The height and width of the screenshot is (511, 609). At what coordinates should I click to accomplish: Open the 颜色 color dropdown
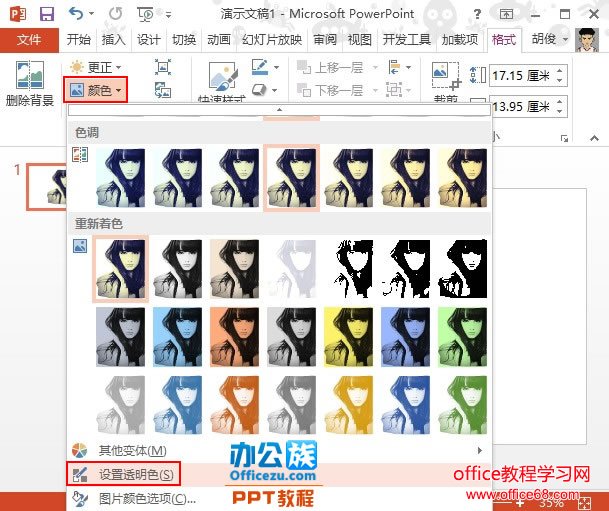coord(96,90)
